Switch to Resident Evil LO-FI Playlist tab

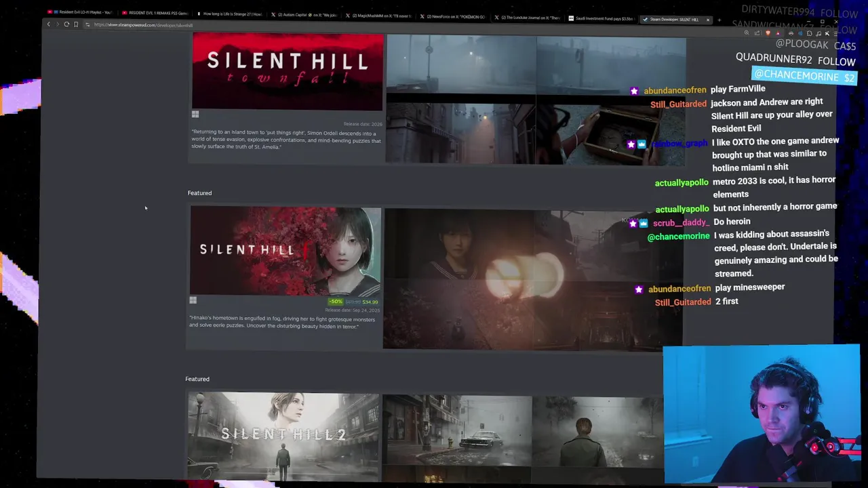point(81,12)
